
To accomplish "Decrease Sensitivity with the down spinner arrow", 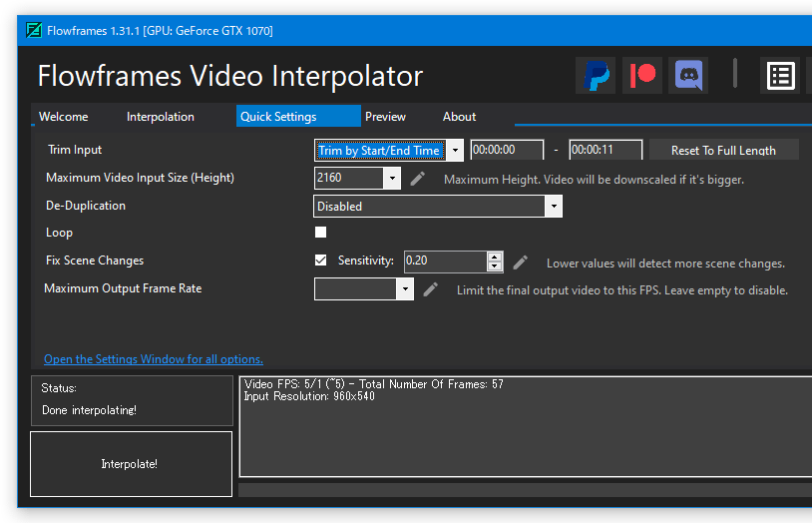I will 495,266.
